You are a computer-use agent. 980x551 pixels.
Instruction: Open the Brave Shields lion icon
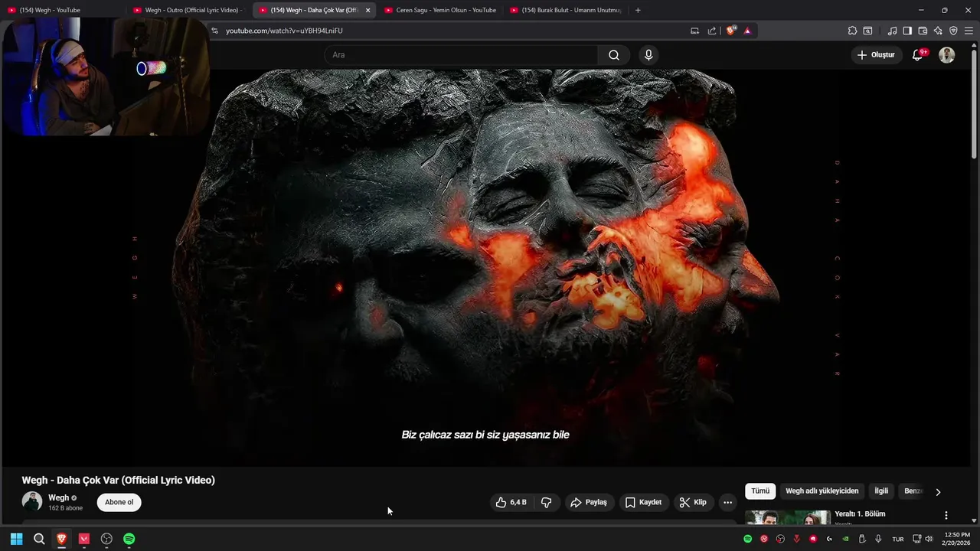(731, 31)
